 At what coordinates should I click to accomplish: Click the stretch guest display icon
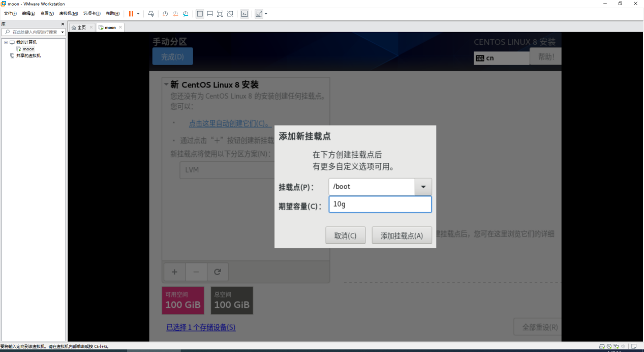259,14
